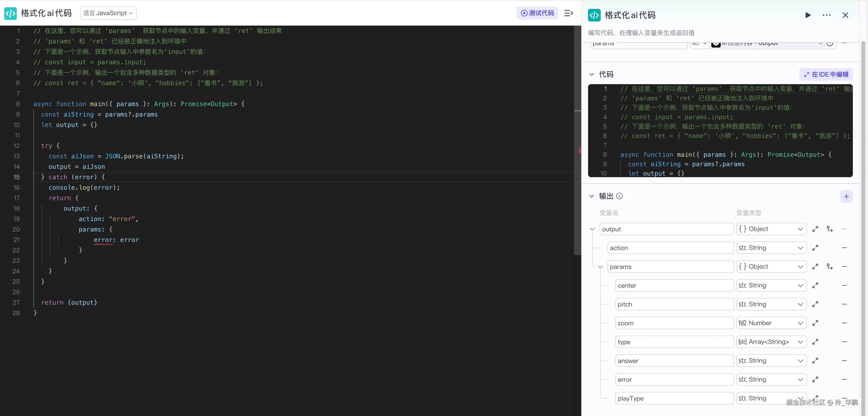
Task: Add child field to output object
Action: 830,229
